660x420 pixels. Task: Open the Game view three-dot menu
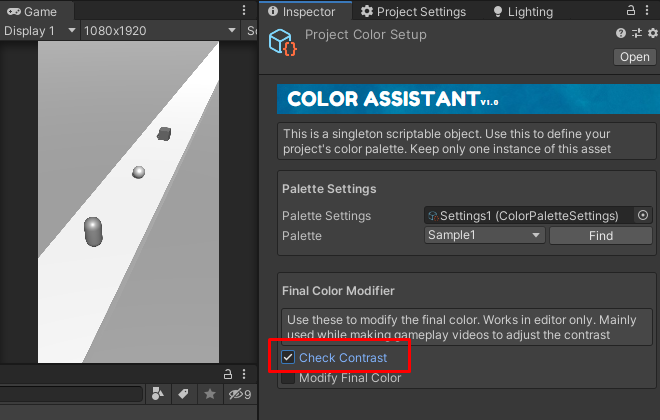(244, 11)
